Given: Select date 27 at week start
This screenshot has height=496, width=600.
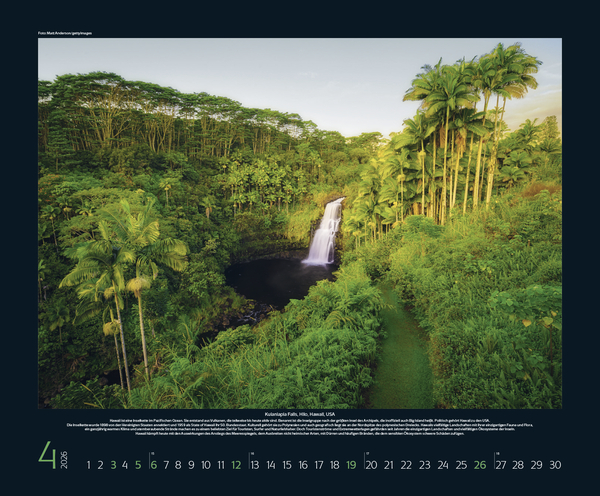Looking at the screenshot, I should pos(499,465).
